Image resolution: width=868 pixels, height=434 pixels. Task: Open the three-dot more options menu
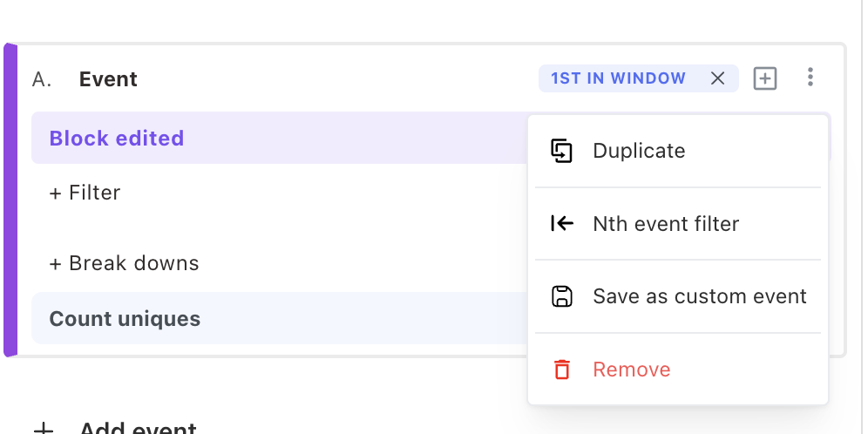tap(810, 78)
